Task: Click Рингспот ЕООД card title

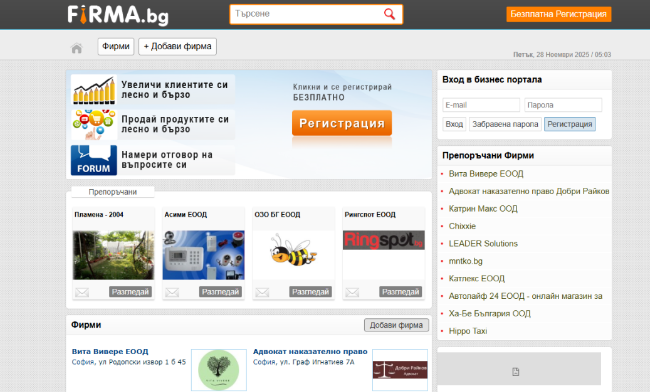Action: [x=370, y=214]
